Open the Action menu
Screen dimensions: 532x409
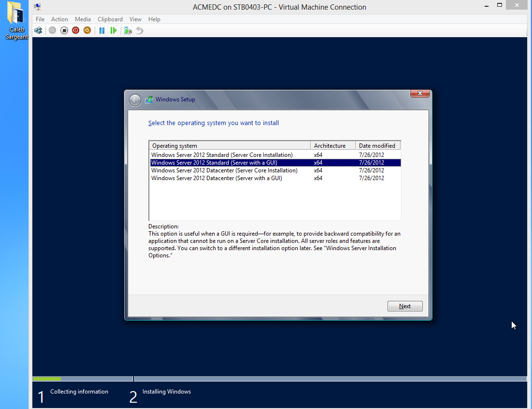59,19
